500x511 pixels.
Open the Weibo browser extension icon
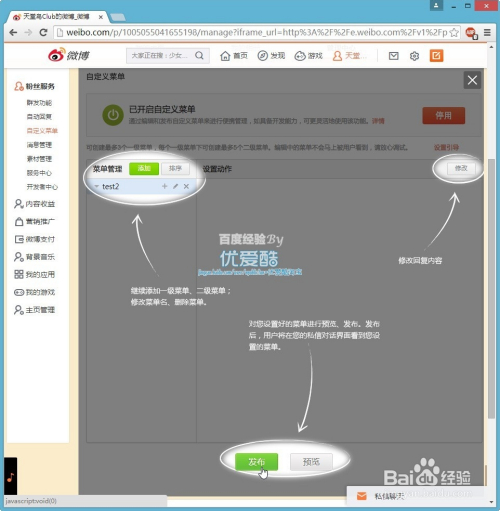click(471, 33)
